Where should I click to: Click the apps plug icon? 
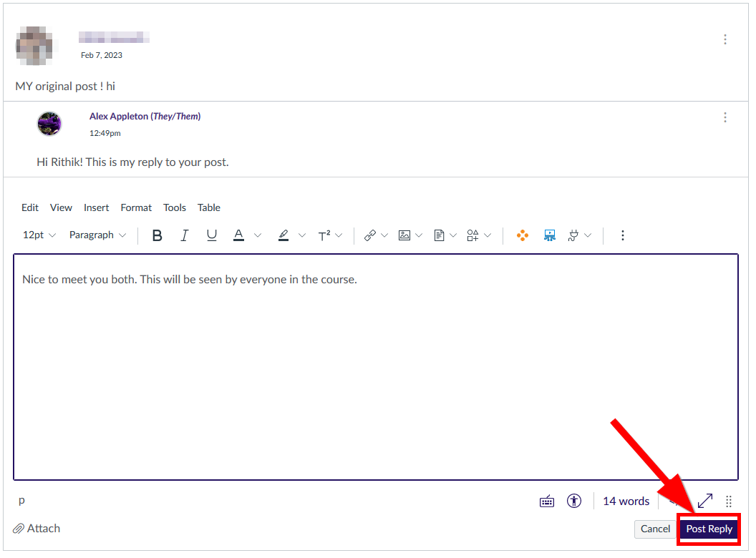coord(573,235)
